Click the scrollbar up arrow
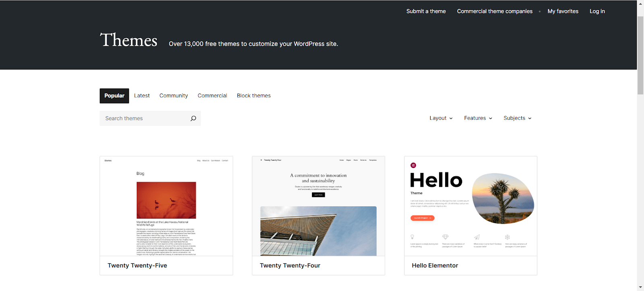The height and width of the screenshot is (291, 644). 640,3
